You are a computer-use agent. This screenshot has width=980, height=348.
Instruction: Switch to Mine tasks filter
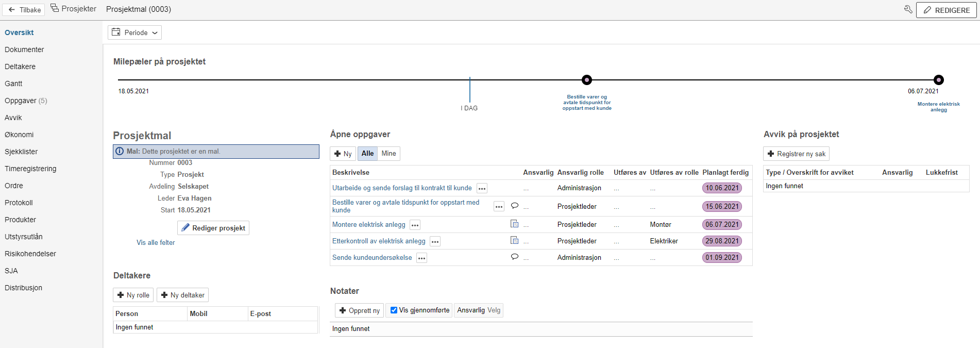pyautogui.click(x=388, y=154)
